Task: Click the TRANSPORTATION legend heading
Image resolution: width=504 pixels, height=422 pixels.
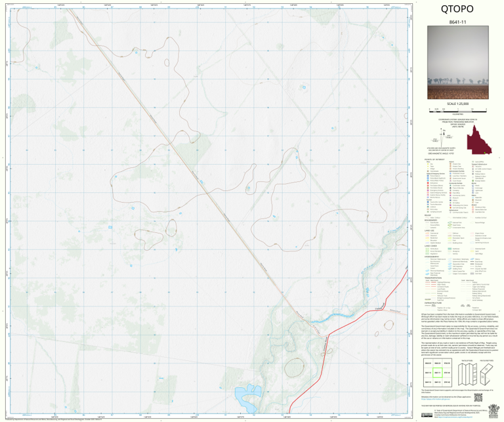Action: tap(433, 278)
